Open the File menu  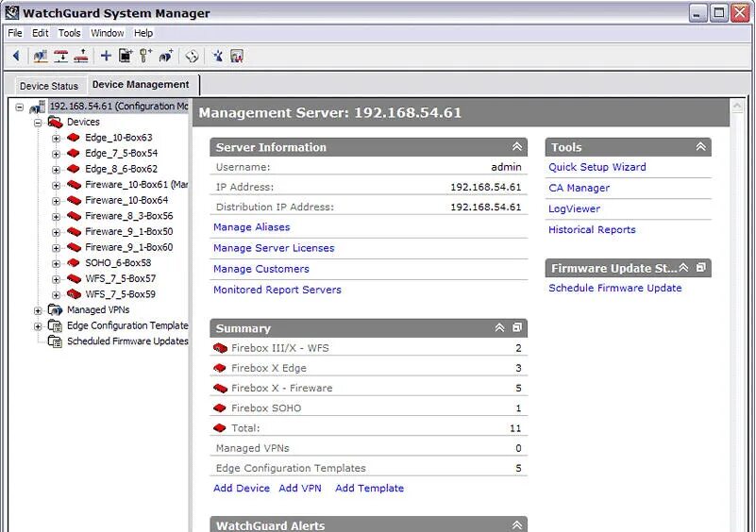15,33
